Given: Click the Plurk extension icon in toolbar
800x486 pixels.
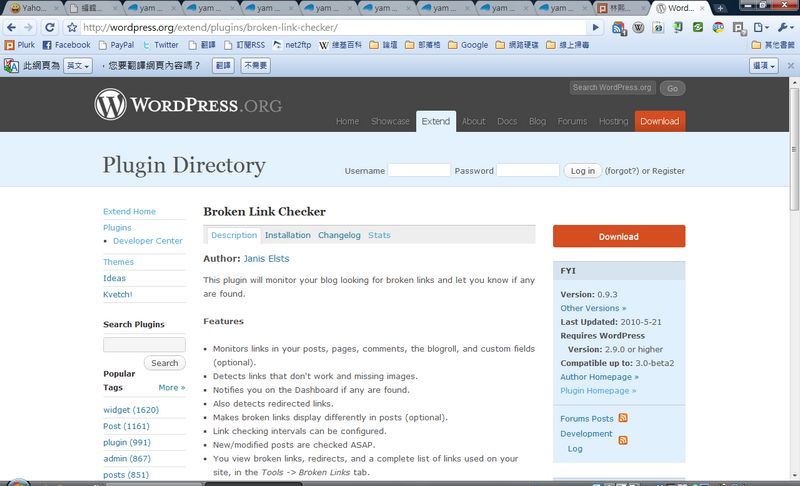Looking at the screenshot, I should point(739,28).
